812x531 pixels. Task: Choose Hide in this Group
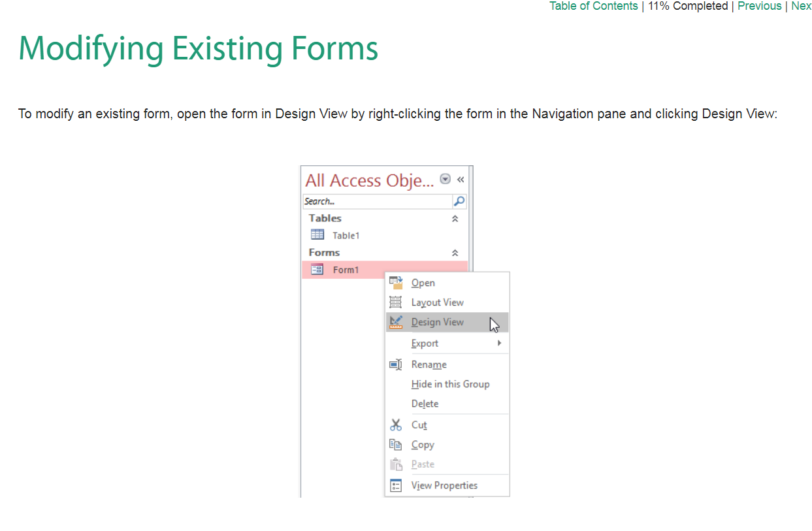coord(450,384)
